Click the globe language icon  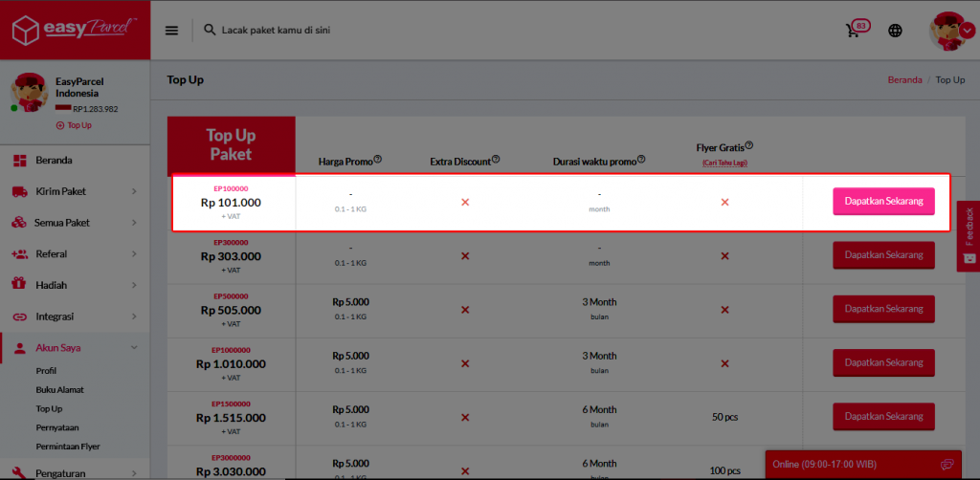[x=895, y=30]
